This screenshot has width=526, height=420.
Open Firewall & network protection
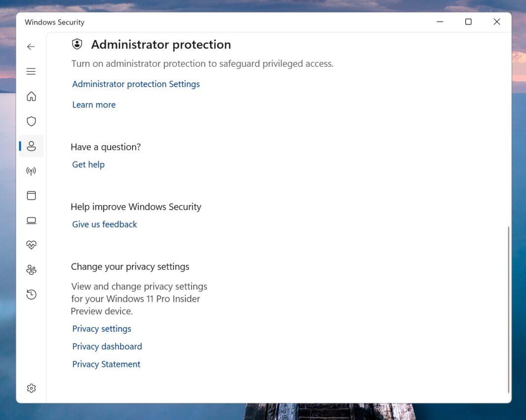click(x=31, y=171)
